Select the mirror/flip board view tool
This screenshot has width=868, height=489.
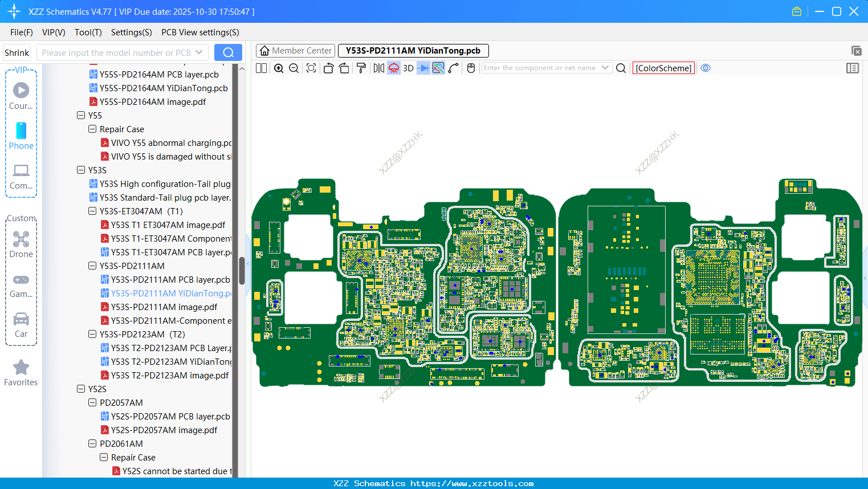(377, 68)
